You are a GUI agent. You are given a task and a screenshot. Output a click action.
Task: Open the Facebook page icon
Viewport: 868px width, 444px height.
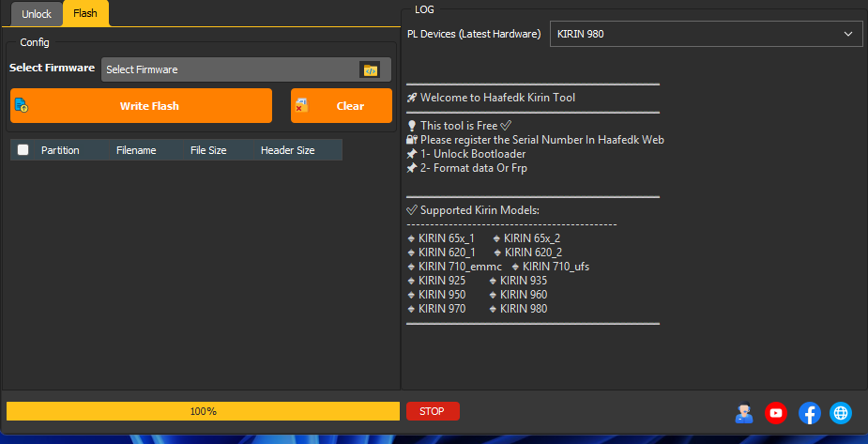click(x=809, y=412)
